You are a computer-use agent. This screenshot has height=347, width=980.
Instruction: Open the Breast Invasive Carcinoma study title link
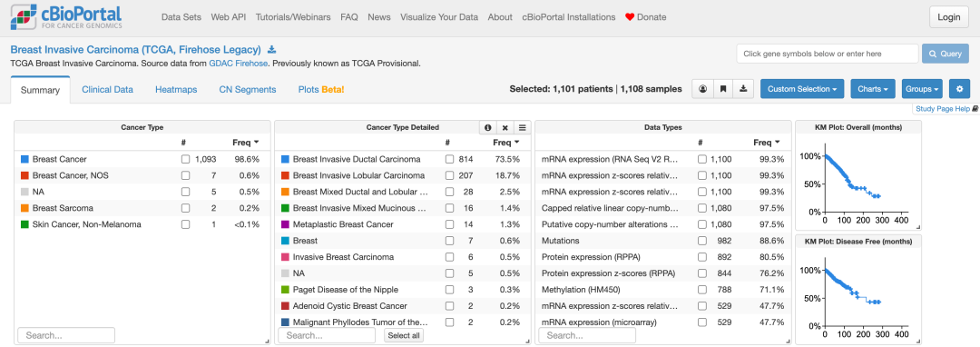tap(135, 49)
